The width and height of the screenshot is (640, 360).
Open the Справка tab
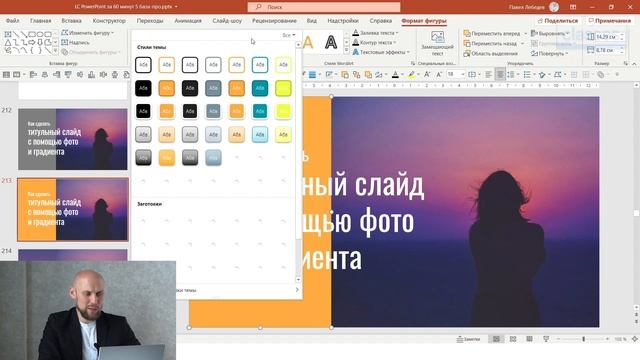380,20
